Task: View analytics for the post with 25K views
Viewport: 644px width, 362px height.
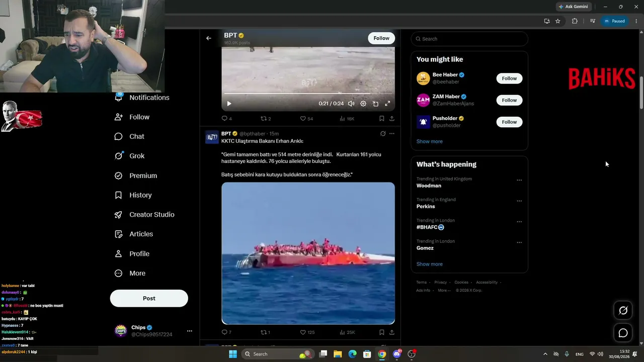Action: coord(347,332)
